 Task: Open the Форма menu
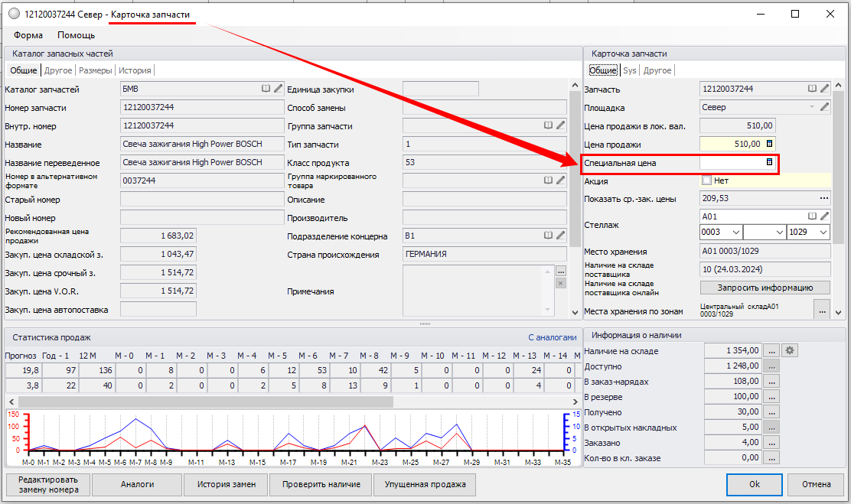28,35
